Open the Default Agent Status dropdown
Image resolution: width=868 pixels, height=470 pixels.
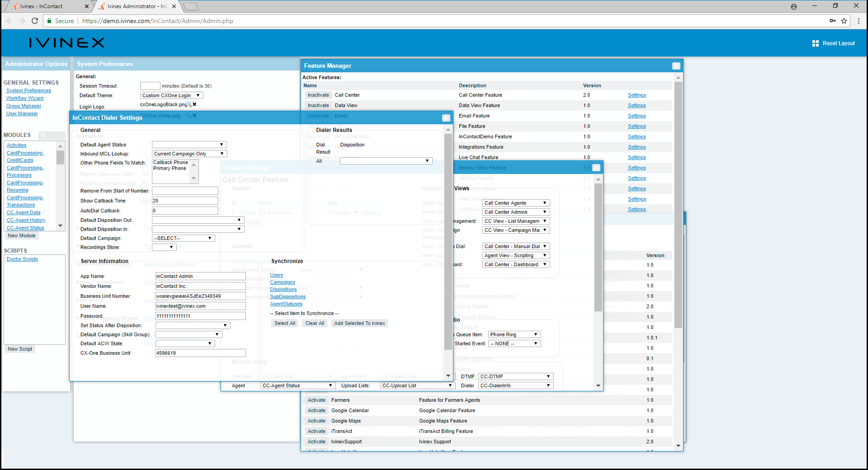click(189, 145)
